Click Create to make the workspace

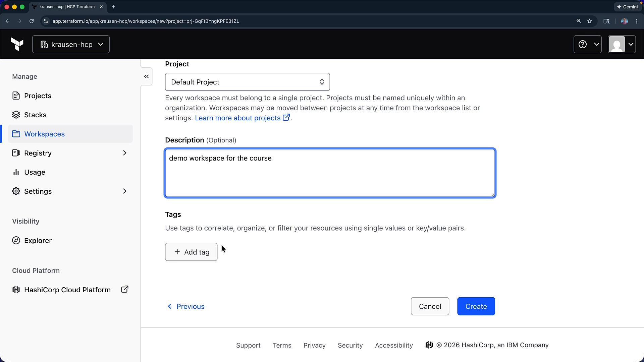point(476,306)
